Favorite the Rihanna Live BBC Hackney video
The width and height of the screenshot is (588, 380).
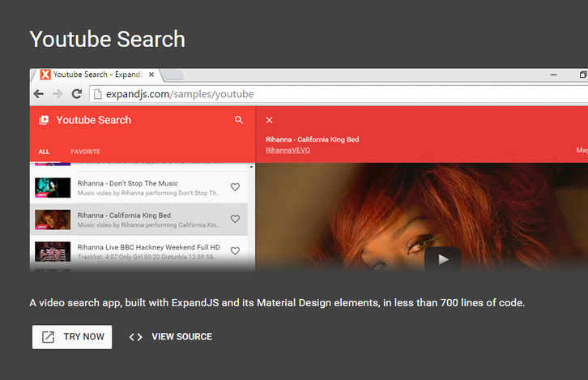coord(235,251)
